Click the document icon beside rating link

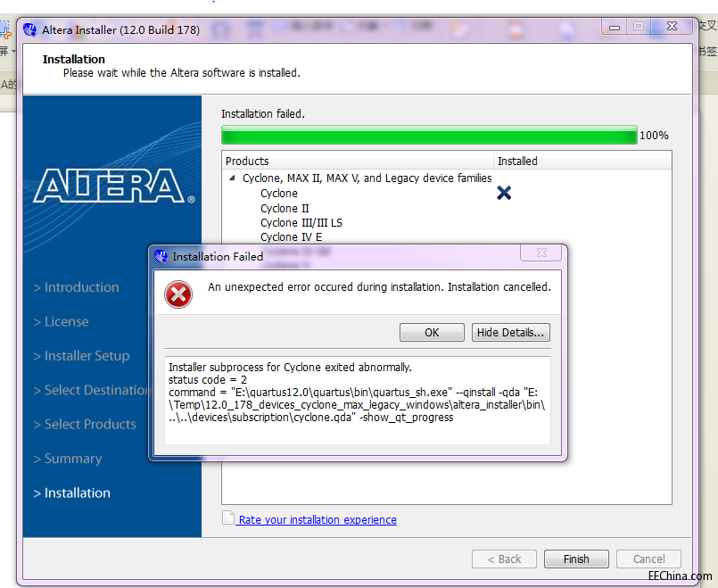click(x=228, y=518)
